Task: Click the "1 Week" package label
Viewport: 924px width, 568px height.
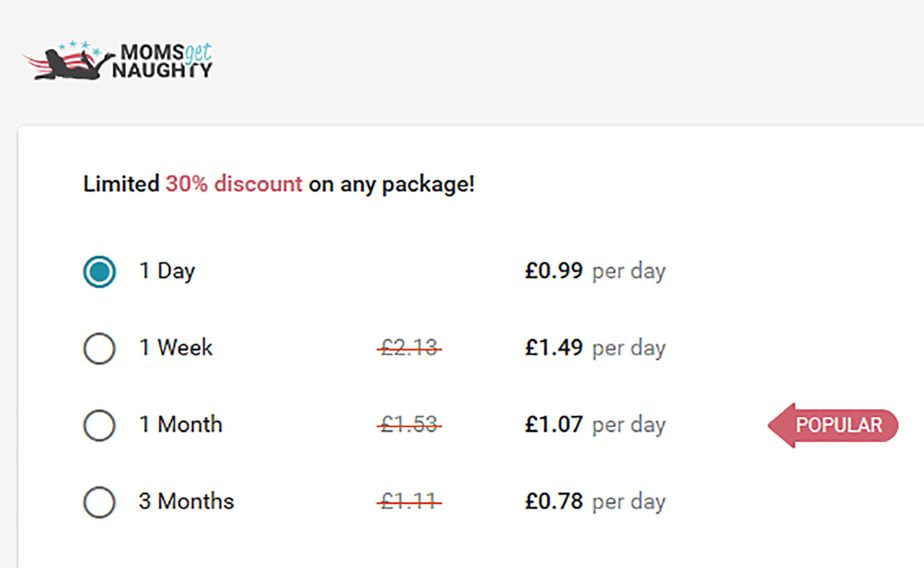Action: pos(176,348)
